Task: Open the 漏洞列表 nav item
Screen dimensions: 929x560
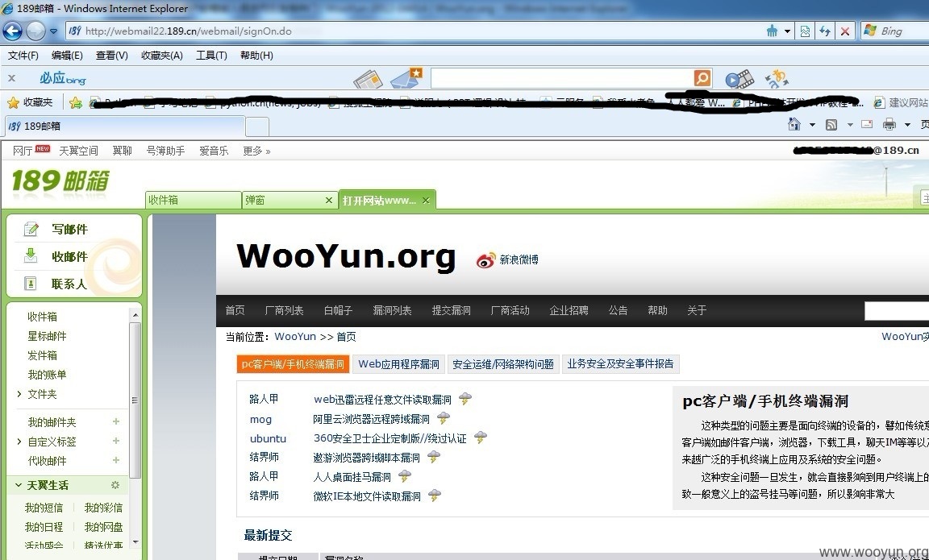Action: [392, 310]
